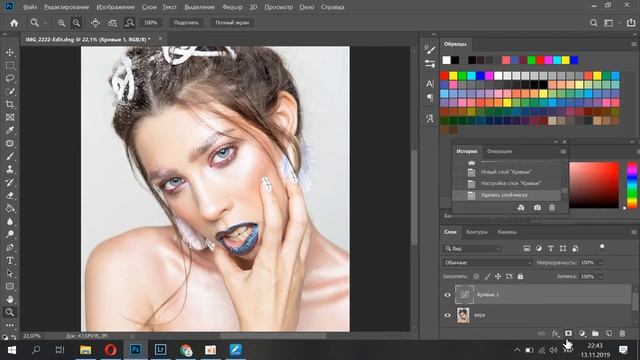
Task: Open search with top-right magnifier icon
Action: tap(593, 23)
